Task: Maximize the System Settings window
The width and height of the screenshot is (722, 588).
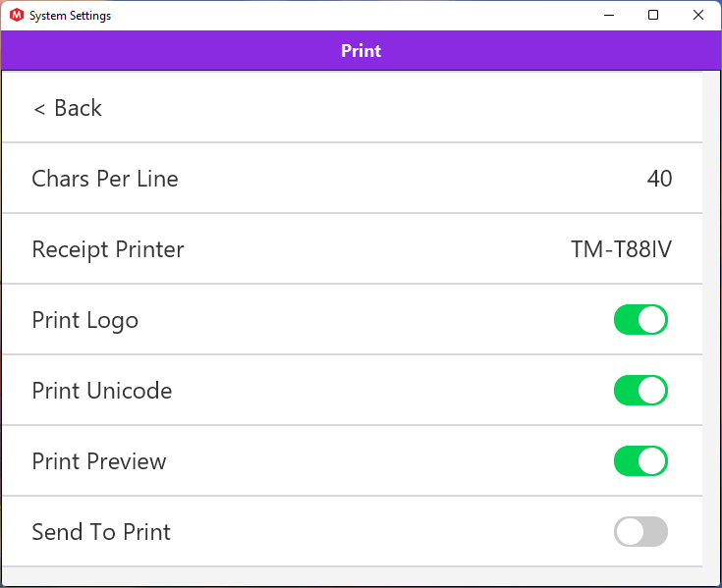Action: [653, 15]
